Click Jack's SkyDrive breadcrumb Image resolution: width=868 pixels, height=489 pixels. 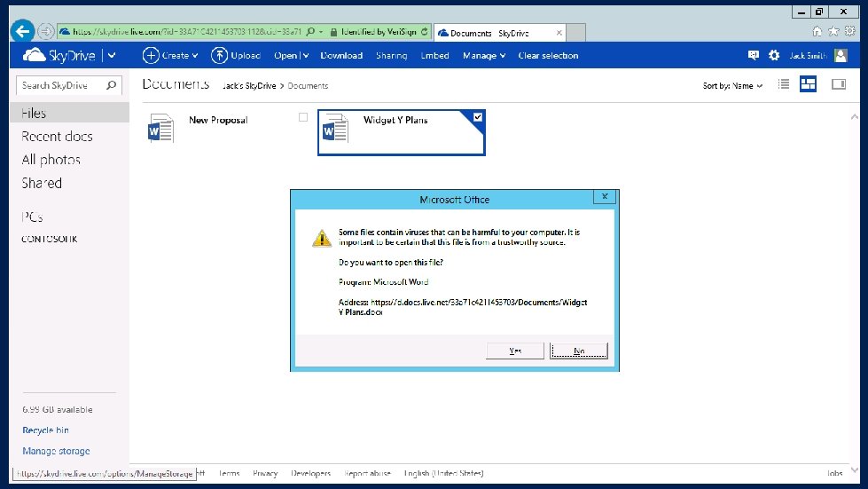(x=249, y=86)
